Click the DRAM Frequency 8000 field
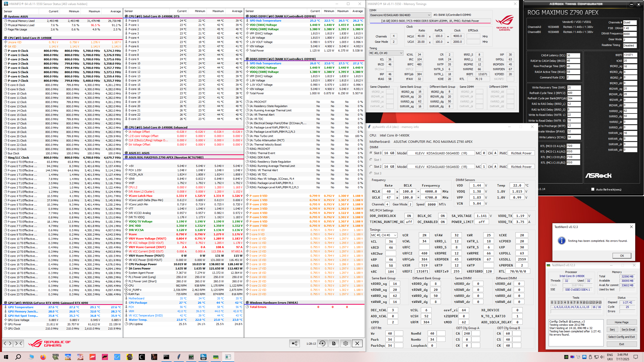The width and height of the screenshot is (644, 362). (630, 34)
